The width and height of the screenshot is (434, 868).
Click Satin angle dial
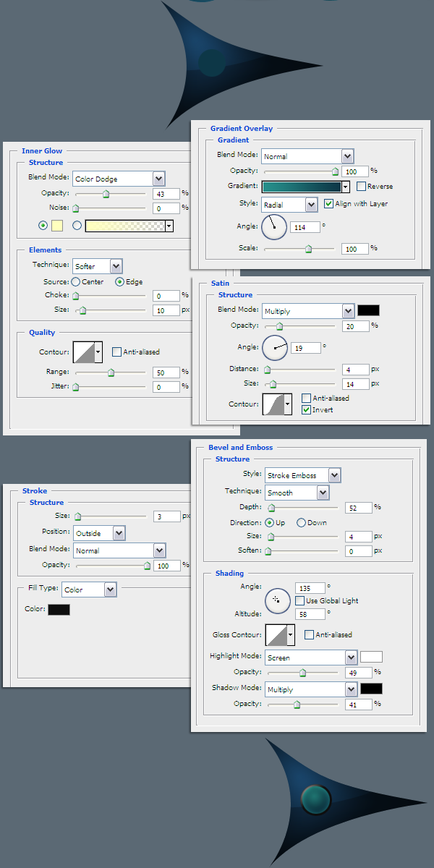(x=275, y=348)
